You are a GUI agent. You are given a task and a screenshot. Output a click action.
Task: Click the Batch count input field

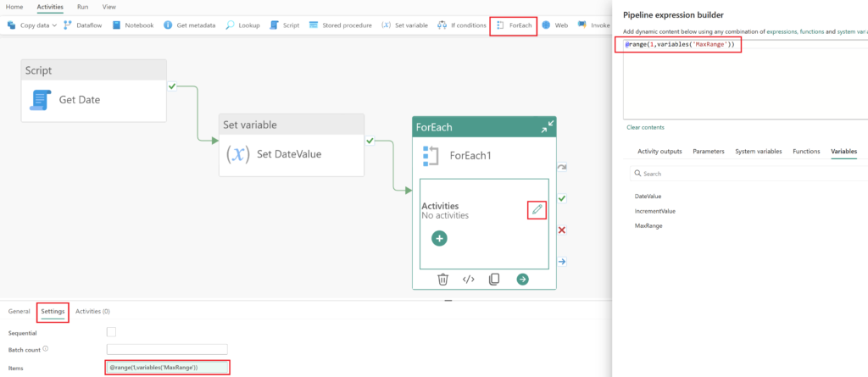point(167,349)
